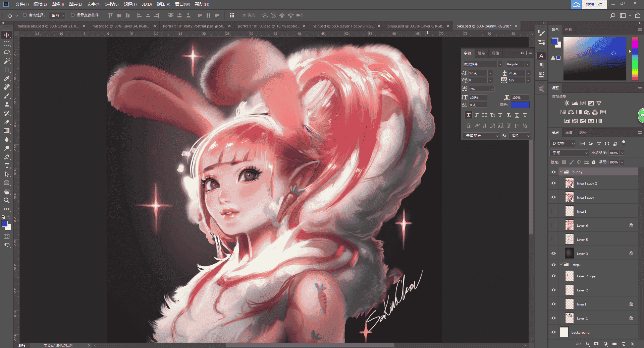Click the cloud upload (拖拽上传) button
644x348 pixels.
pos(589,4)
